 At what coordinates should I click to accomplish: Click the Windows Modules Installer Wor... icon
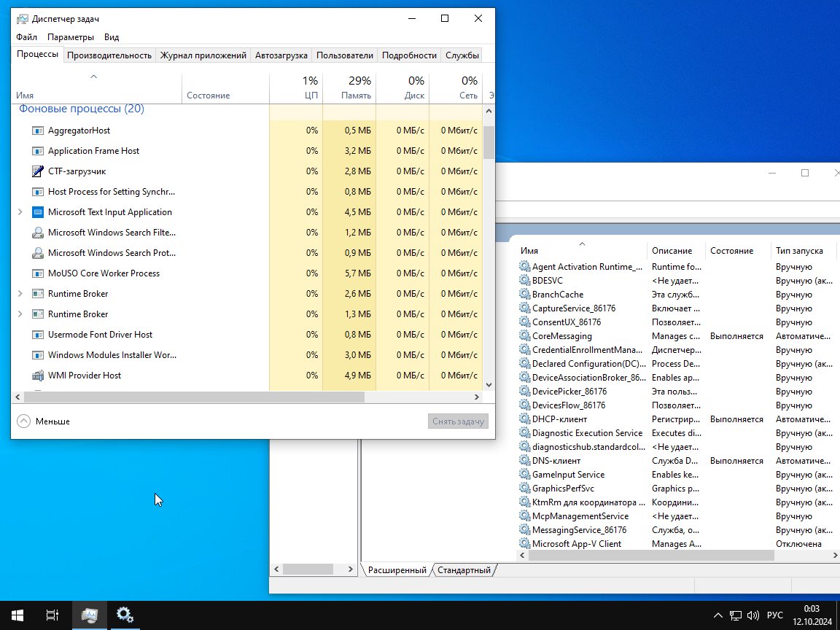point(37,355)
